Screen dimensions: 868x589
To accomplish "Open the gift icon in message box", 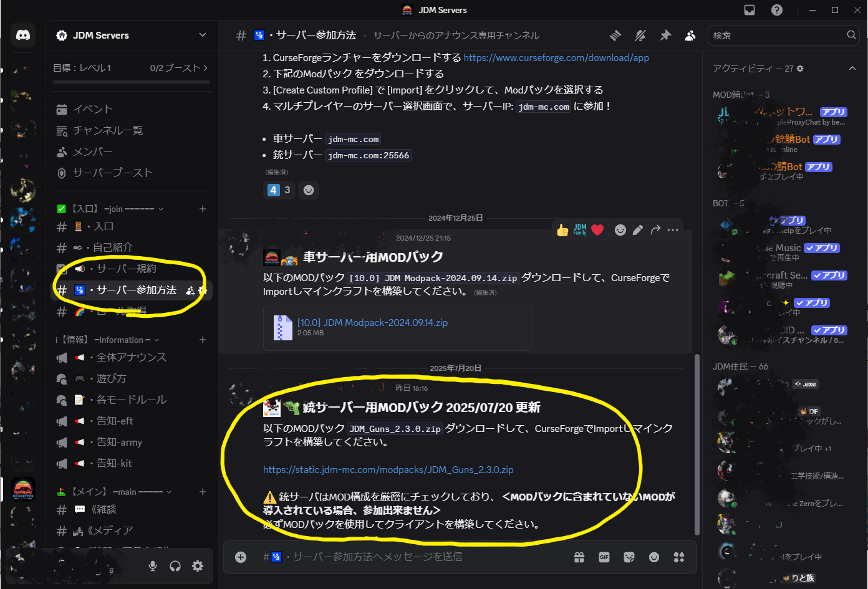I will coord(579,557).
